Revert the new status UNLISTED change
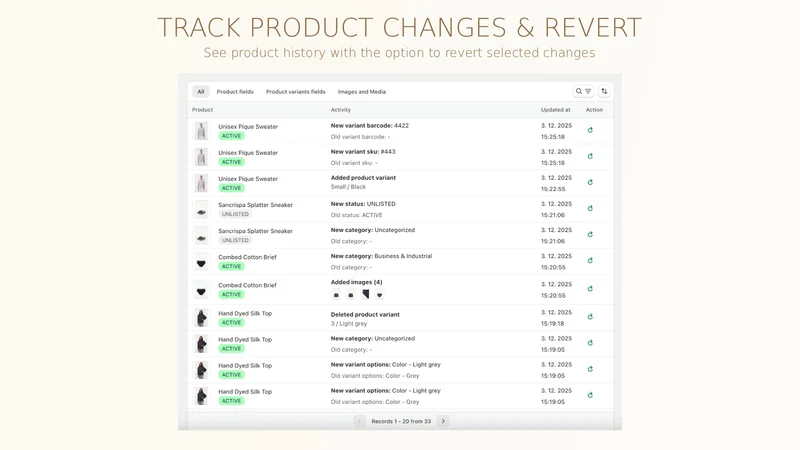The image size is (800, 450). pyautogui.click(x=590, y=208)
